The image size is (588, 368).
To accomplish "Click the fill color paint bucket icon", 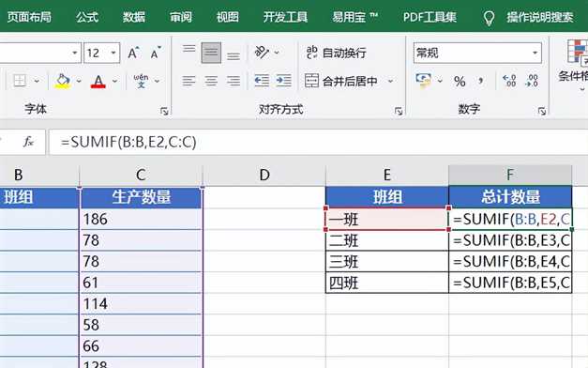I will coord(62,81).
